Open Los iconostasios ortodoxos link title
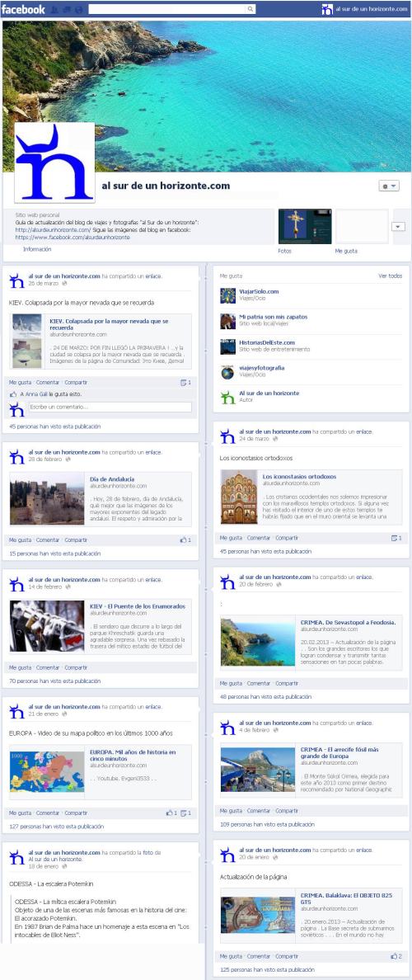Viewport: 412px width, 980px height. pos(300,477)
